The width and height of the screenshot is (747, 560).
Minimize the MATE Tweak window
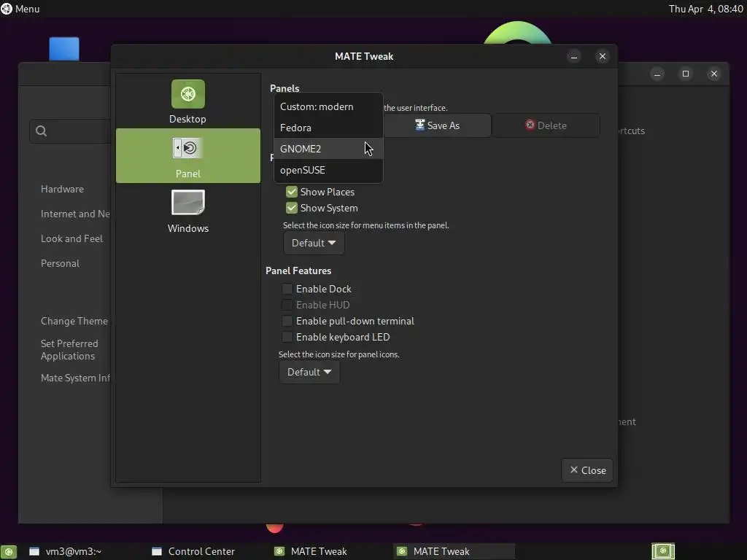[x=574, y=56]
